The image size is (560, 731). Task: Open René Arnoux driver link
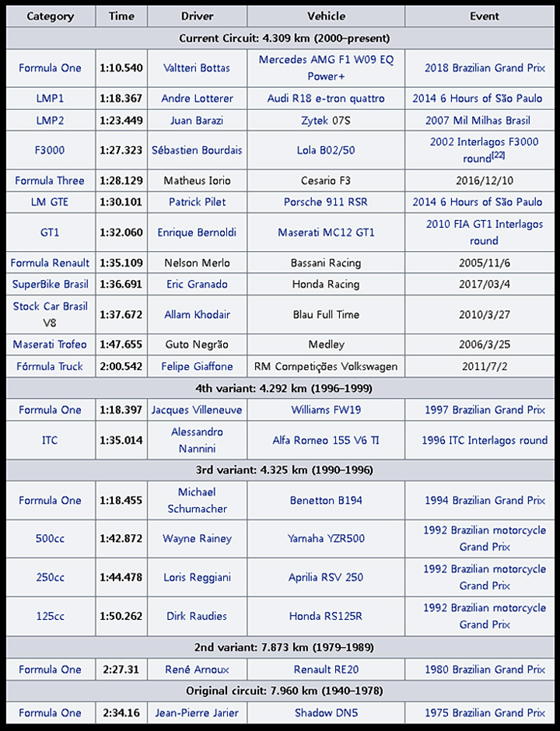(197, 670)
